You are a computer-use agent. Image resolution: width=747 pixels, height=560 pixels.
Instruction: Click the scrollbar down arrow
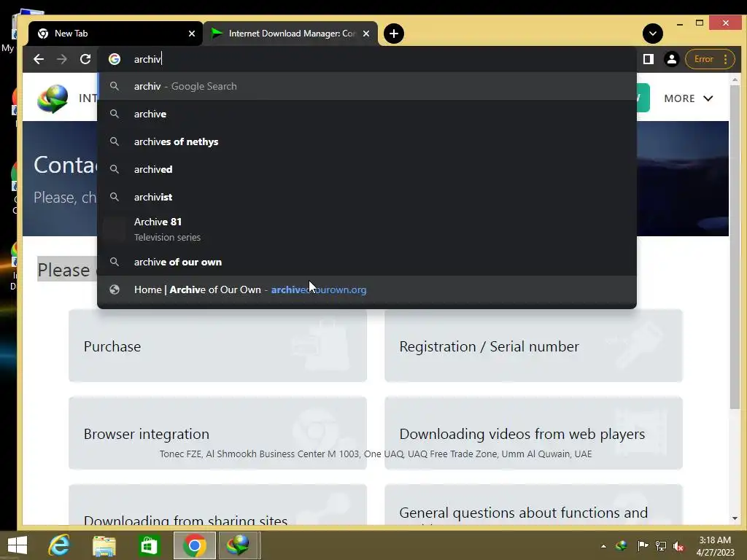(735, 518)
